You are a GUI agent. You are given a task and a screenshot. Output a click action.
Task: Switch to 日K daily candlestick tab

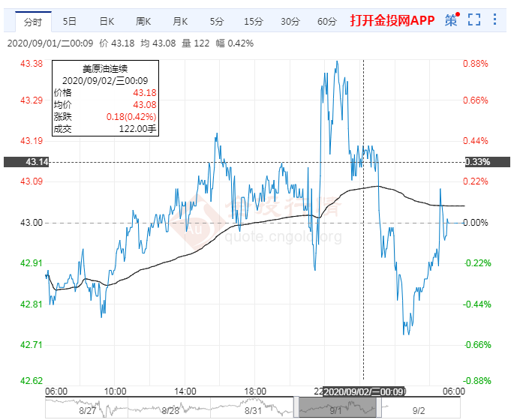[x=107, y=21]
